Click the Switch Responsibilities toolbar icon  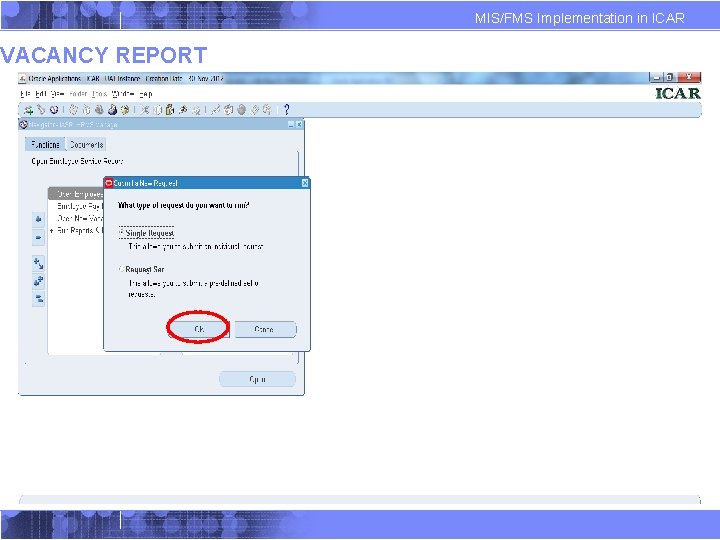point(99,110)
